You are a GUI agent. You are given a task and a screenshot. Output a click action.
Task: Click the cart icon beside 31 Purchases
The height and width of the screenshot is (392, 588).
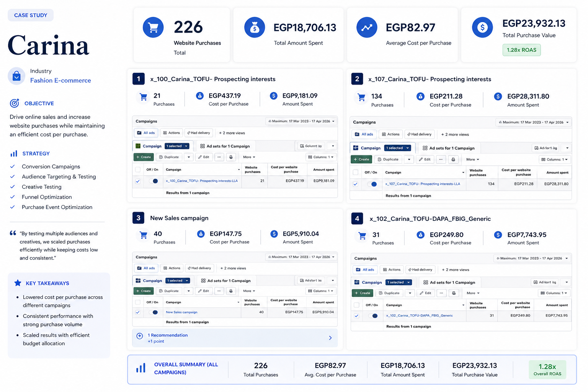(362, 236)
